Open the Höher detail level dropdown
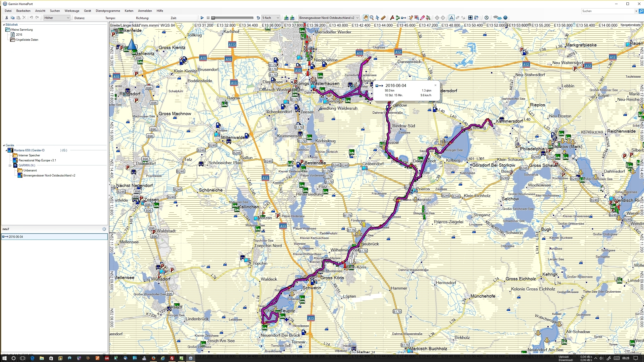 coord(68,18)
